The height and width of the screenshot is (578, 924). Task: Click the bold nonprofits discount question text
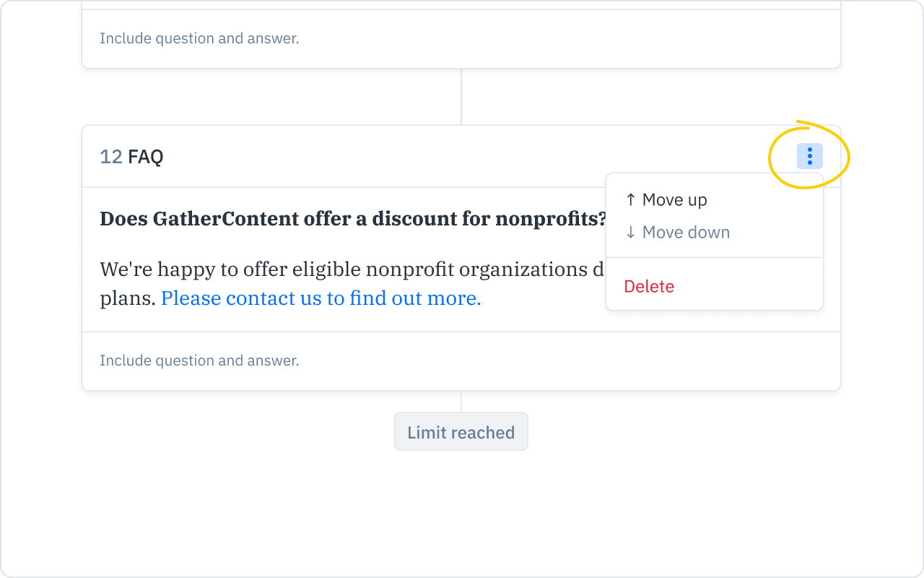352,219
